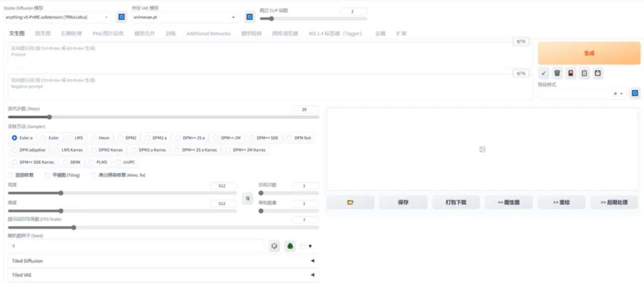The height and width of the screenshot is (284, 644).
Task: Expand the Tiled VAE section
Action: click(x=161, y=275)
